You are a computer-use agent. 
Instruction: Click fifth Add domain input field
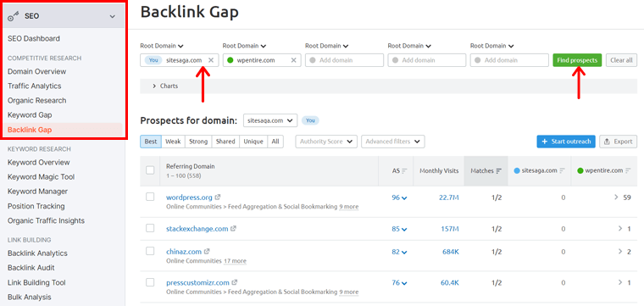(509, 60)
